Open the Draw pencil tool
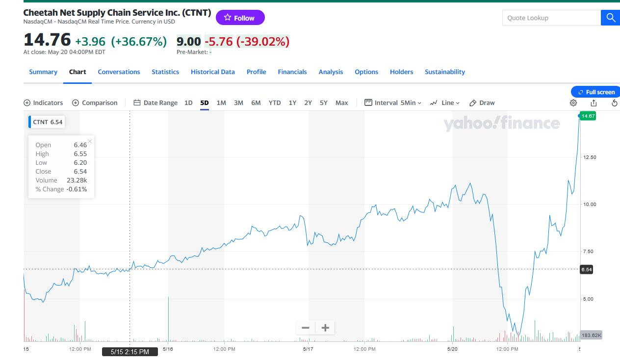 tap(482, 103)
